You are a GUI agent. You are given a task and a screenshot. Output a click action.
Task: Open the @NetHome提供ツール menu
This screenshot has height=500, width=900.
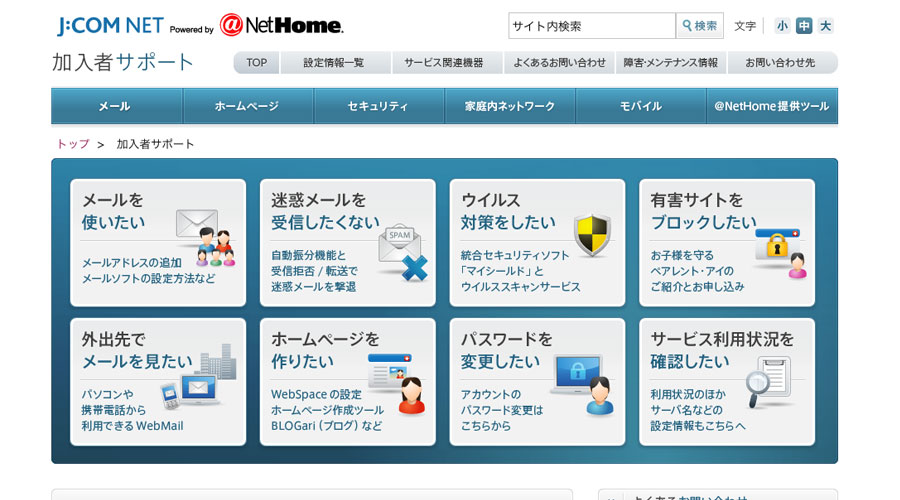coord(772,106)
